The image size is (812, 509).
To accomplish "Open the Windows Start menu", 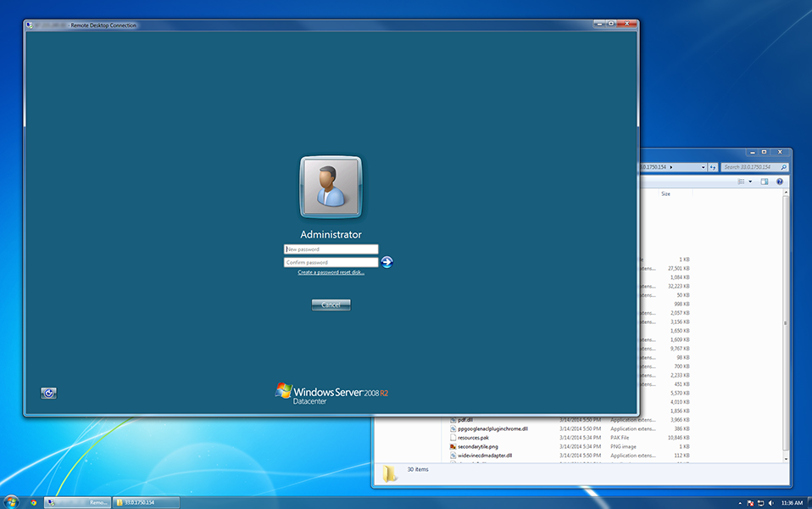I will [x=12, y=501].
